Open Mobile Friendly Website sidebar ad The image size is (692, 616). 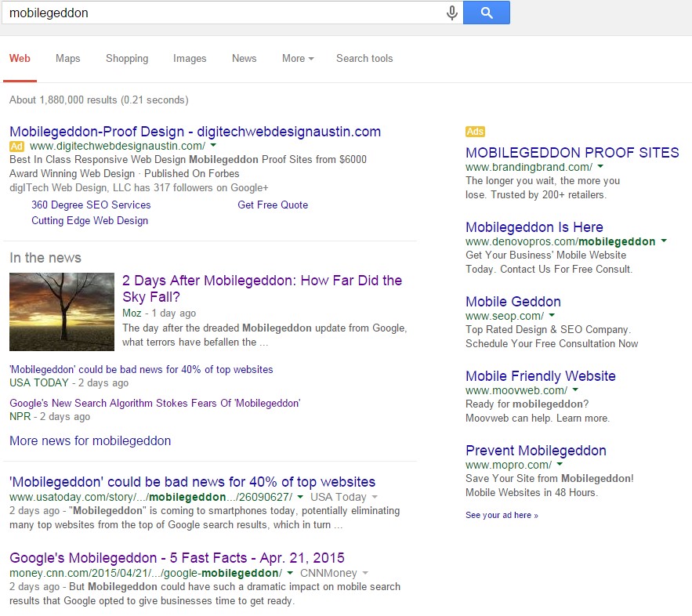click(x=541, y=376)
